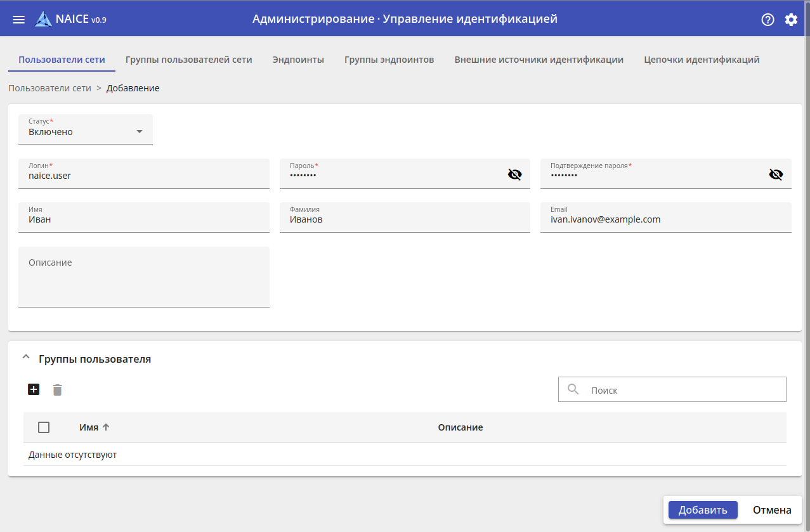Add a user group with plus icon

pos(34,389)
